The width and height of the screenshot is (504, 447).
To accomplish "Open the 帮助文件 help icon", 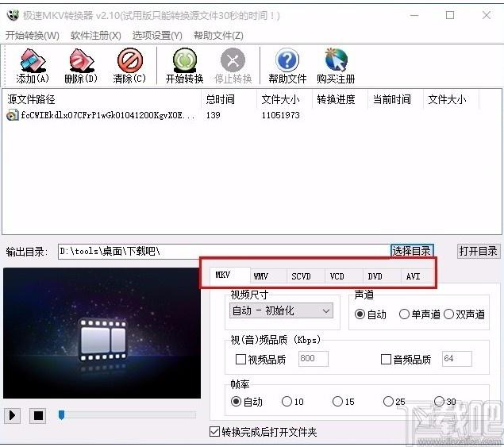I will pos(287,60).
